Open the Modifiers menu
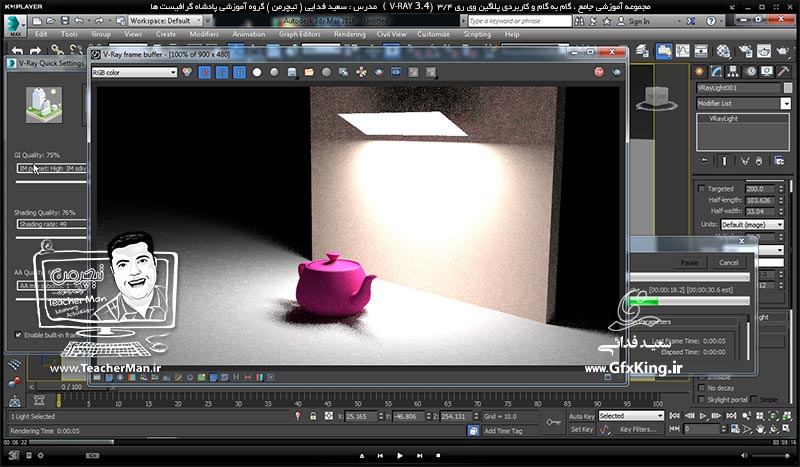Screen dimensions: 800x467 pos(204,34)
